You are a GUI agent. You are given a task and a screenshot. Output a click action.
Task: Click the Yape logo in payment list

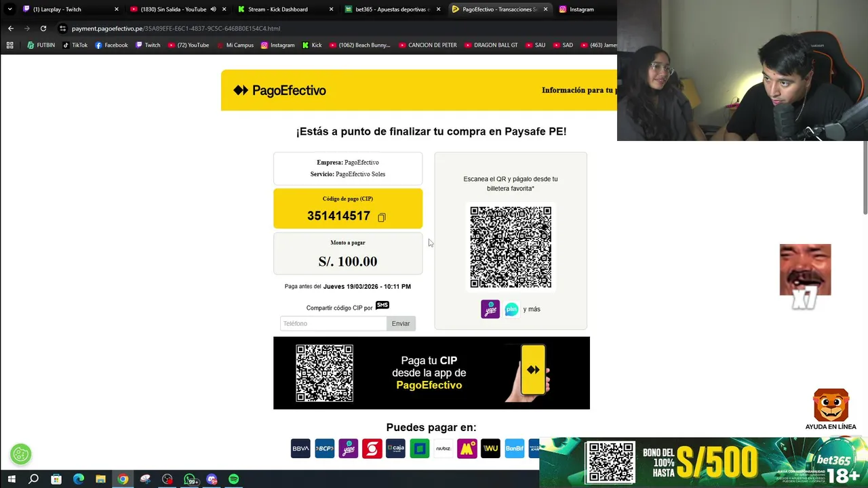348,449
